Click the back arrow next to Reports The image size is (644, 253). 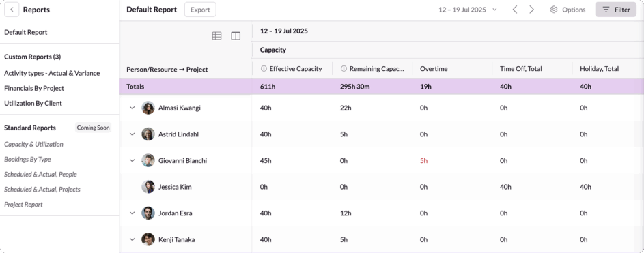click(x=12, y=10)
